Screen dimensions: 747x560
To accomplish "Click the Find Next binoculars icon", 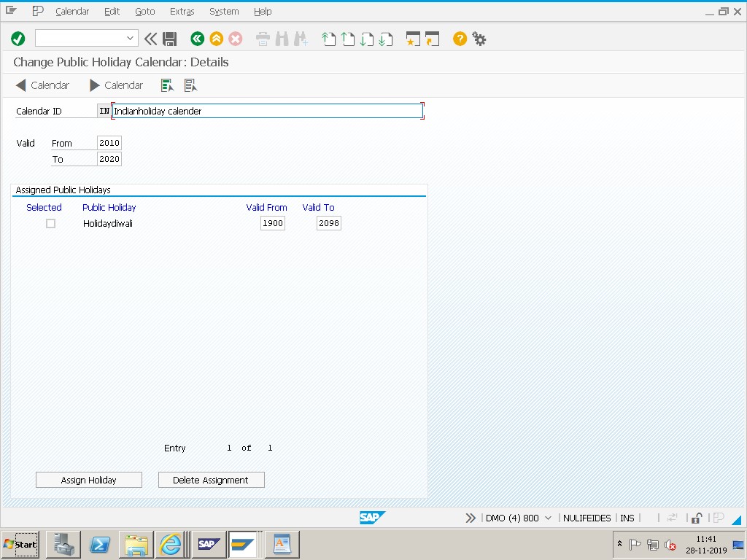I will [301, 39].
